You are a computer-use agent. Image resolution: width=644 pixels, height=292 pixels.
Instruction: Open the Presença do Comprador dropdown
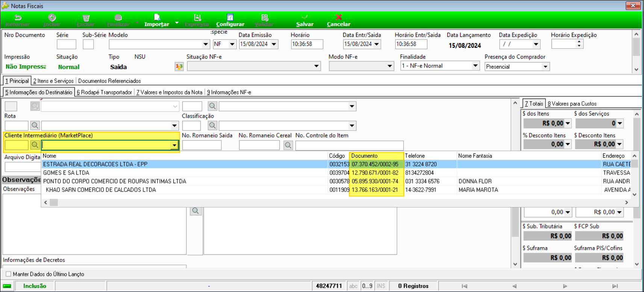point(546,67)
